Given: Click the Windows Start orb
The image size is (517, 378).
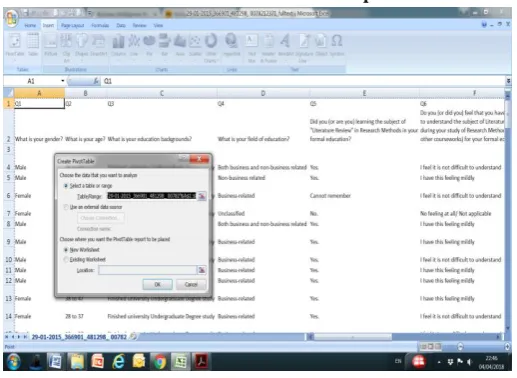Looking at the screenshot, I should click(x=13, y=362).
